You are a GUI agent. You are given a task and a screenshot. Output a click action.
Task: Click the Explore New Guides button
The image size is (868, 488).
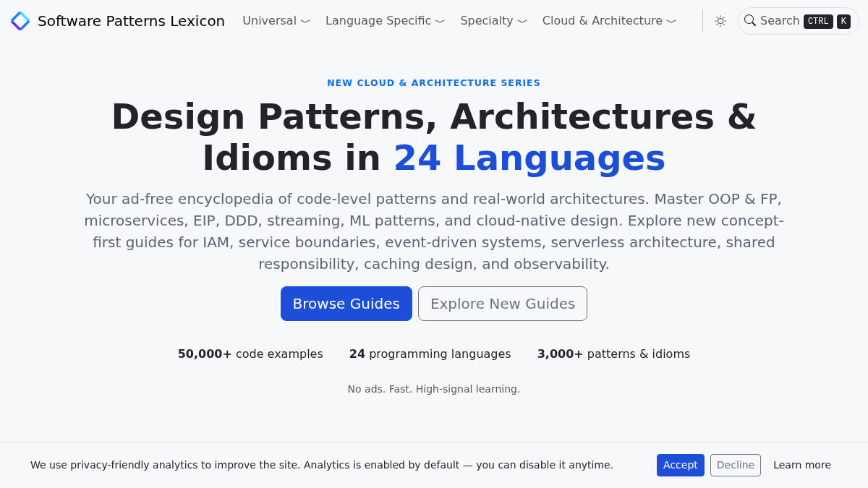[x=503, y=304]
